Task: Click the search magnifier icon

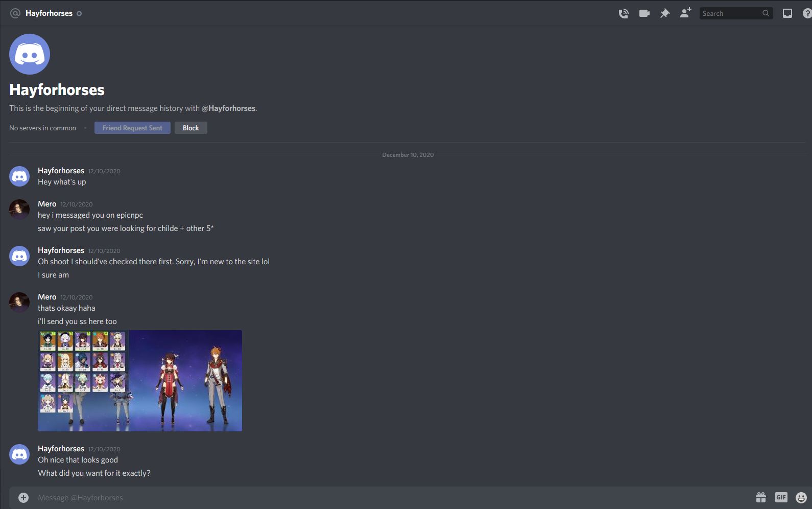Action: coord(766,13)
